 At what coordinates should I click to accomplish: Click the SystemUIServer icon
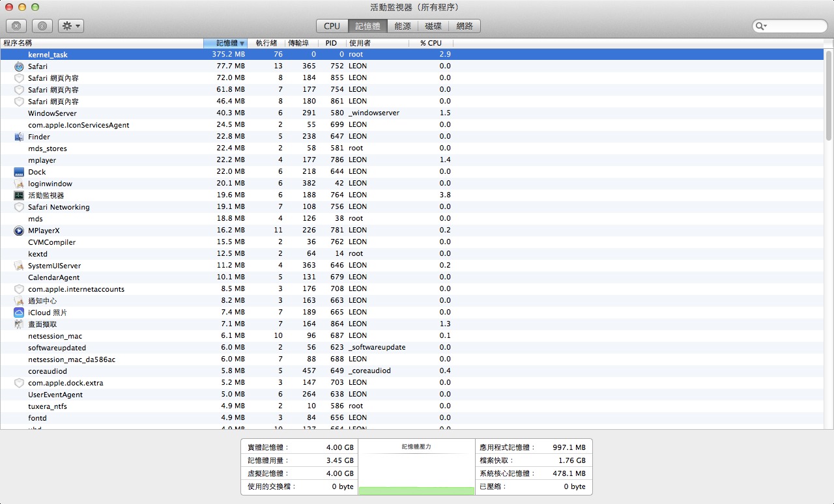[x=19, y=266]
